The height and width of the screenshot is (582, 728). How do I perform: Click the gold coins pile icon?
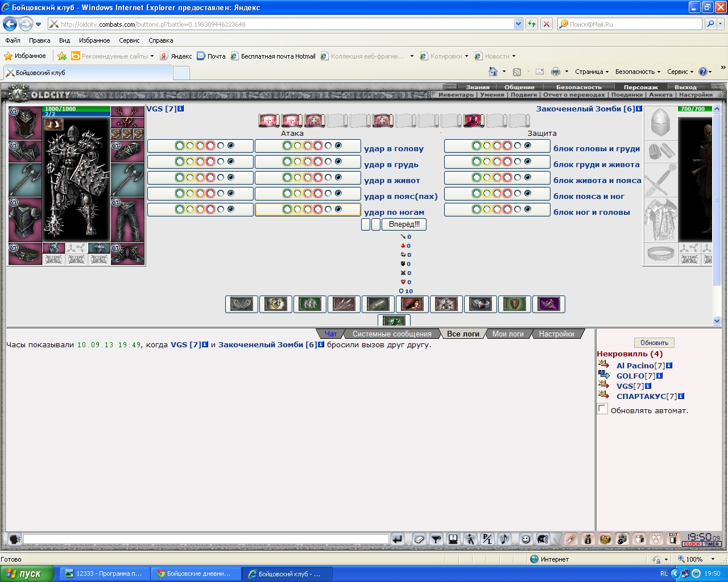pos(605,539)
